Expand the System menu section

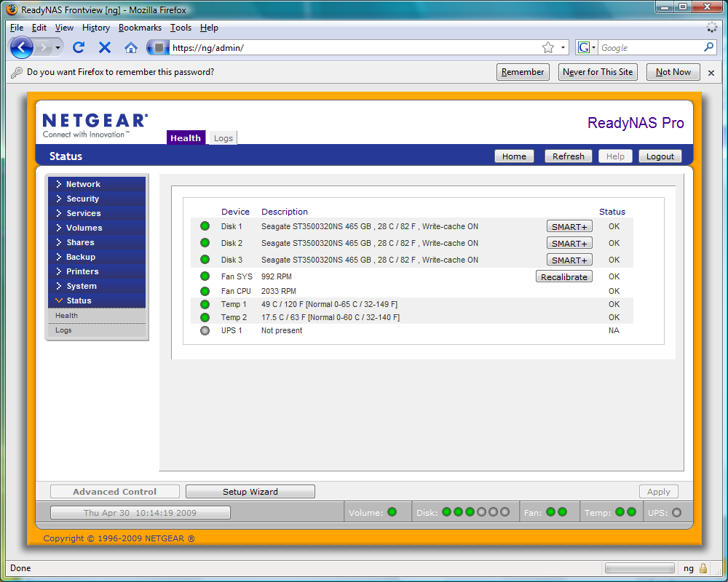(x=97, y=286)
